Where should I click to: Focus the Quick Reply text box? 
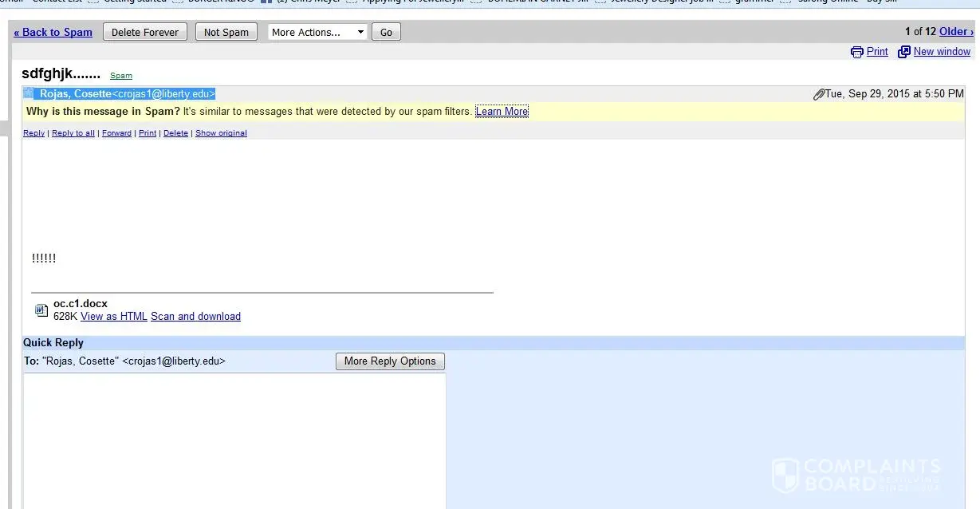[234, 439]
